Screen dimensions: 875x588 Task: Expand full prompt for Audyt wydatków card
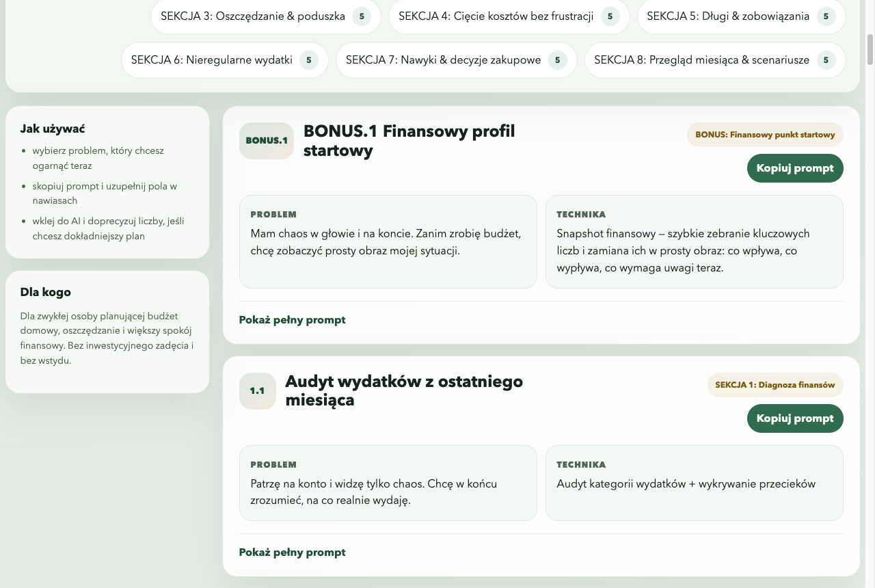292,552
